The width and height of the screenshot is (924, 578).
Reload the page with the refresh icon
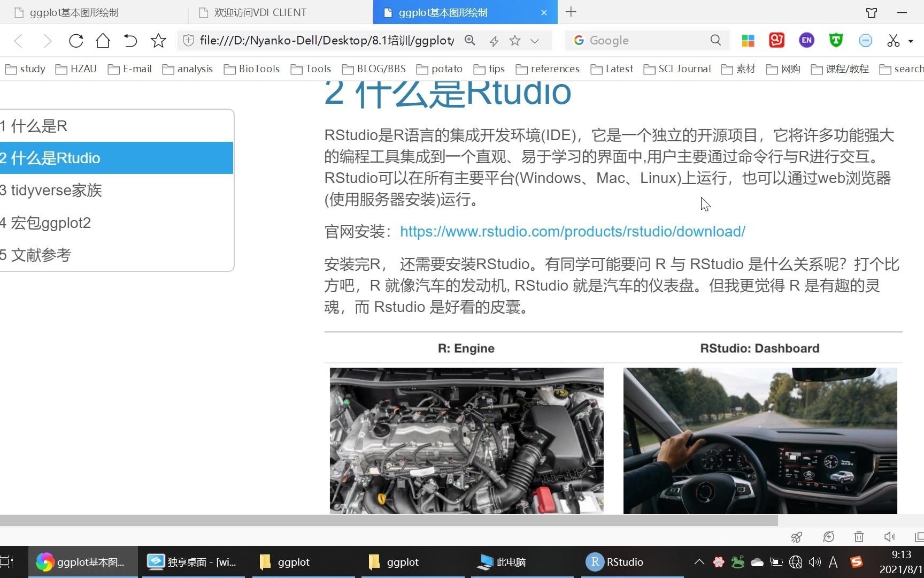pos(76,41)
